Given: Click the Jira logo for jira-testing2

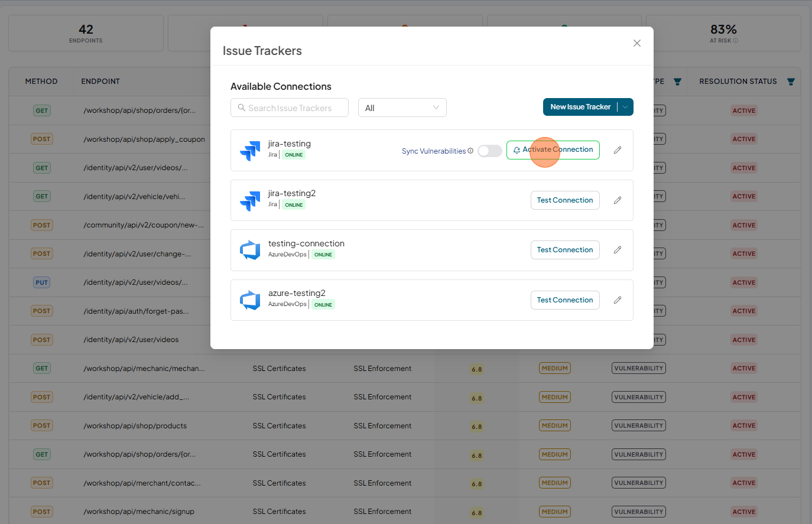Looking at the screenshot, I should pos(250,201).
